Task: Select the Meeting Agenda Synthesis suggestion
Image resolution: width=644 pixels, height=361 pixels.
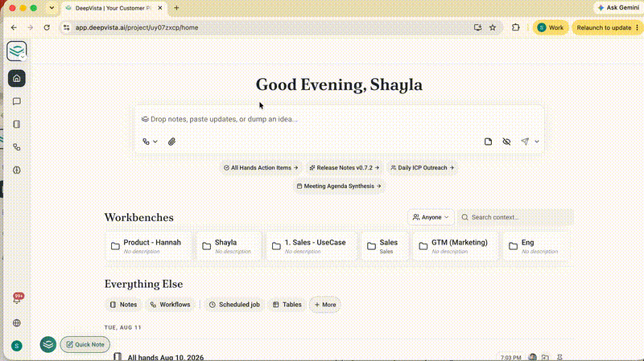Action: click(x=339, y=187)
